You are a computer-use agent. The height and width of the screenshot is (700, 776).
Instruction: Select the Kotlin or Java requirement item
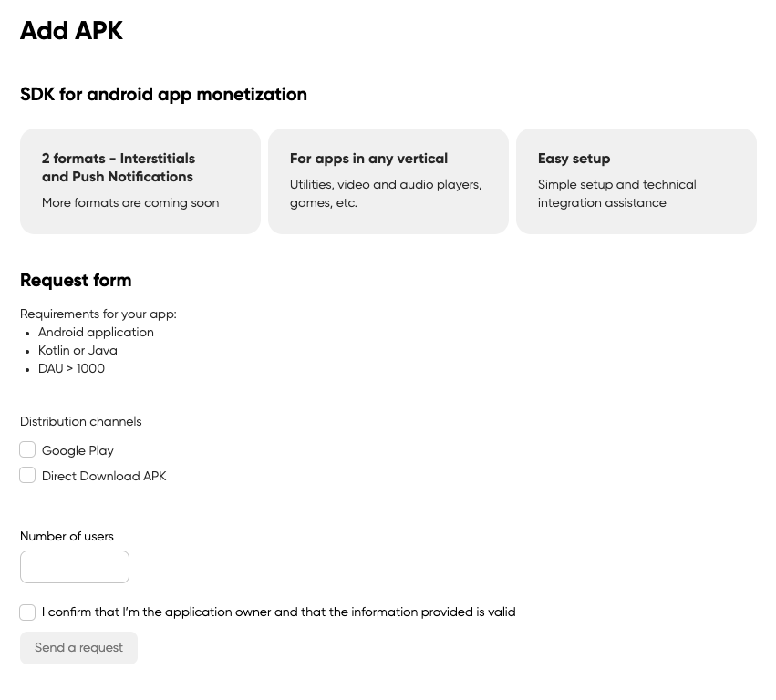tap(78, 351)
